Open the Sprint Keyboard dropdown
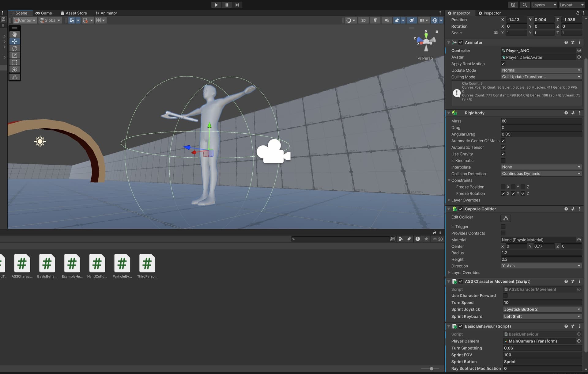The height and width of the screenshot is (374, 588). pos(542,316)
